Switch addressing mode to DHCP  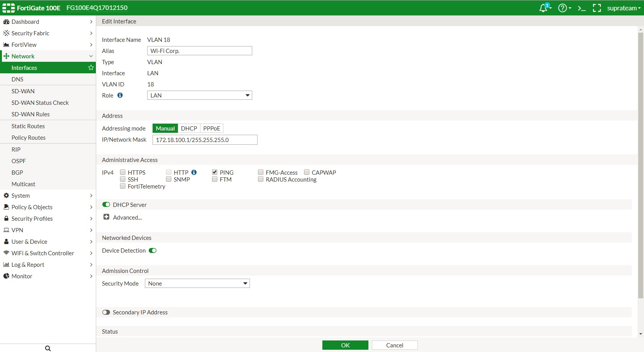[189, 128]
